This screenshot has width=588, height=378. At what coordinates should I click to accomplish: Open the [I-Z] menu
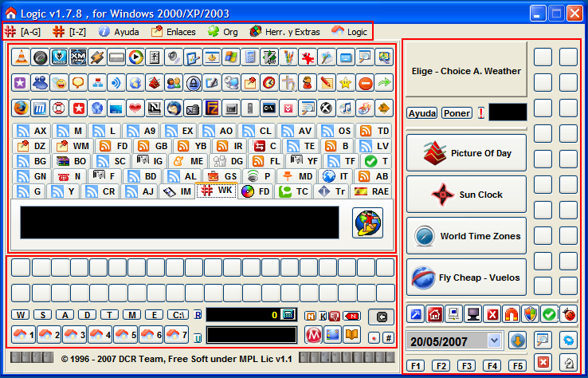[x=69, y=32]
